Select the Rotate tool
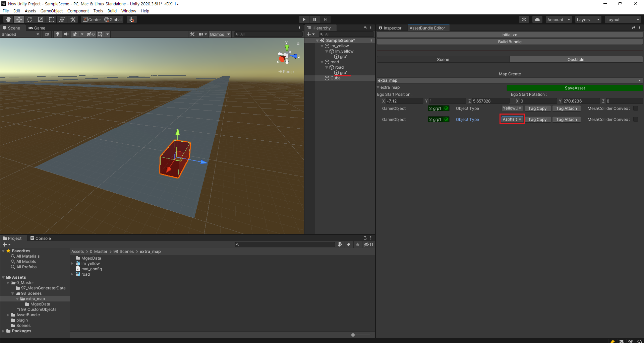Viewport: 644px width, 345px height. [x=30, y=19]
